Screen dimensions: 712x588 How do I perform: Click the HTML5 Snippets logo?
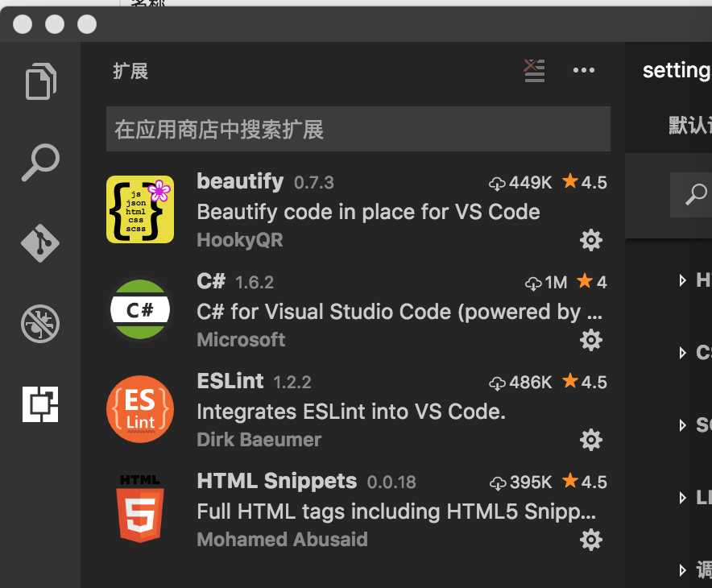coord(140,508)
